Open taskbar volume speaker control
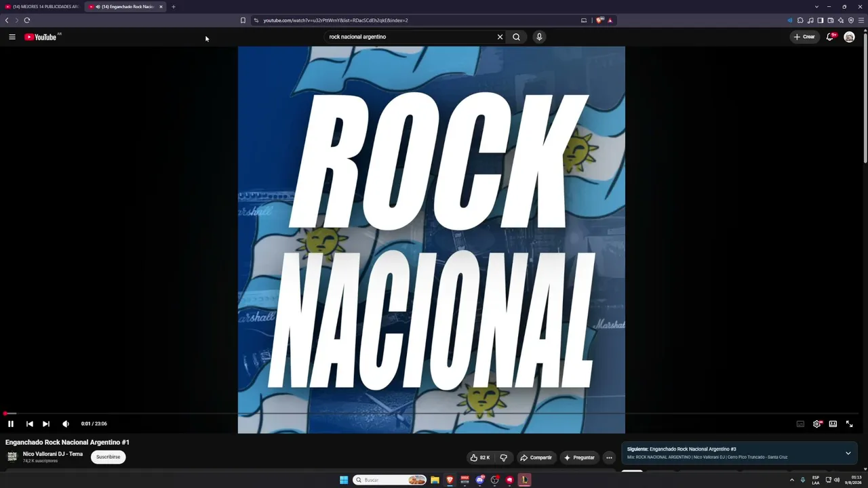868x488 pixels. pyautogui.click(x=837, y=480)
